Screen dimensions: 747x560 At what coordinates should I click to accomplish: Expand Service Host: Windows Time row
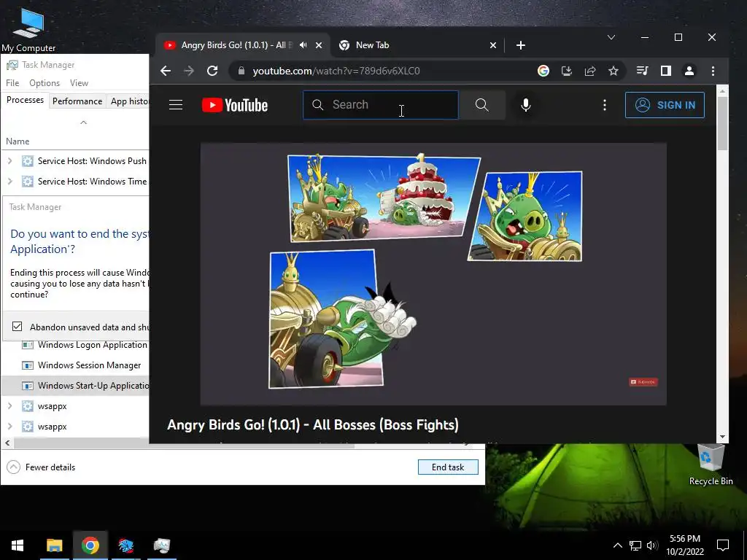9,182
